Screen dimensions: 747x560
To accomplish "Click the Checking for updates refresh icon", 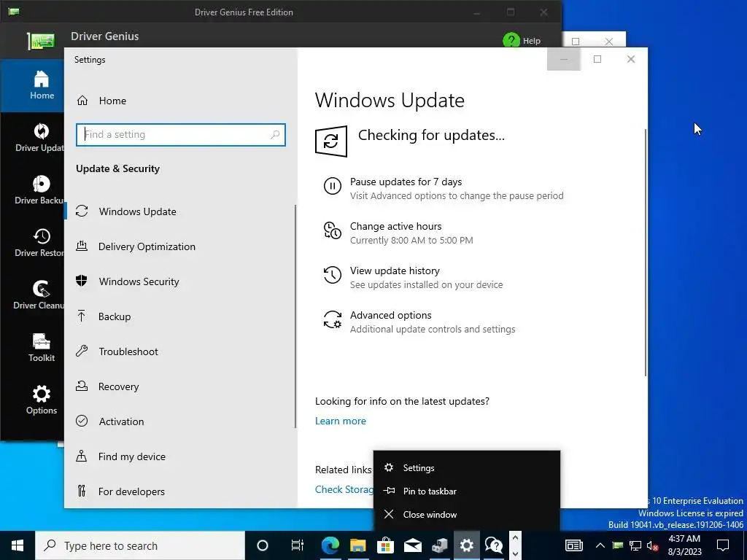I will point(331,141).
